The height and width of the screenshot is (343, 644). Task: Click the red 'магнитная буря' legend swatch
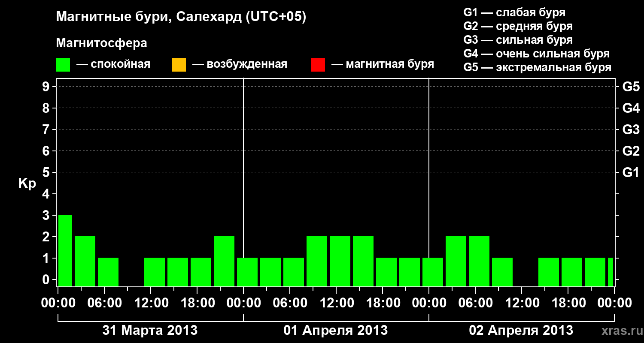pos(318,65)
